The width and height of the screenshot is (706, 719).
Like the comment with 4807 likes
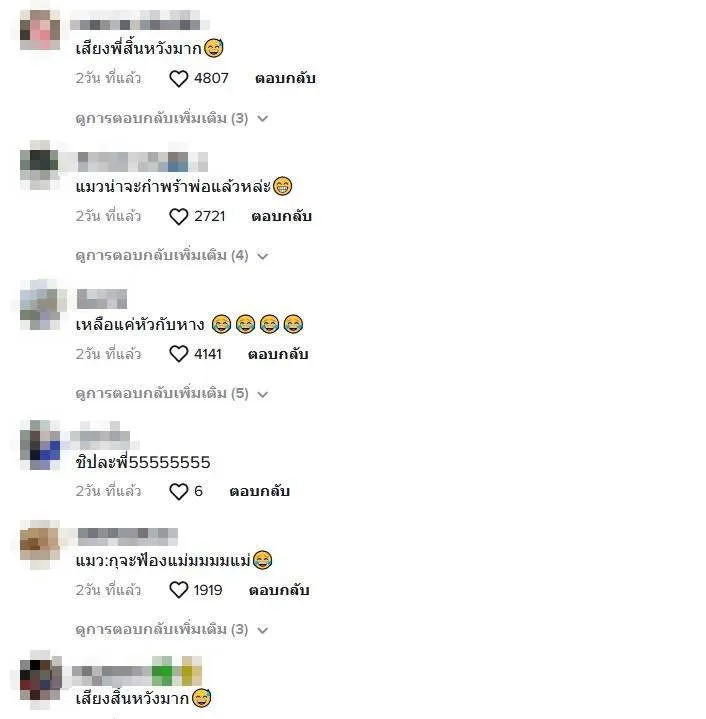point(179,78)
